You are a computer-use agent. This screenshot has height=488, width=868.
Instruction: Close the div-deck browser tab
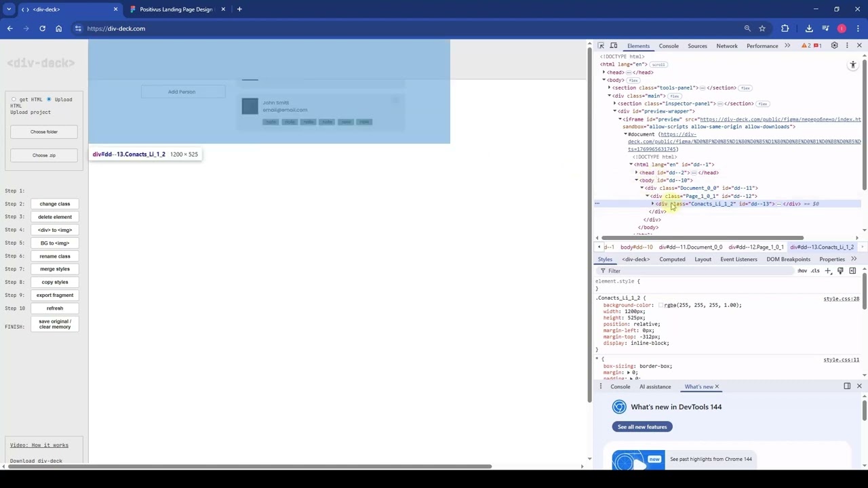click(115, 9)
